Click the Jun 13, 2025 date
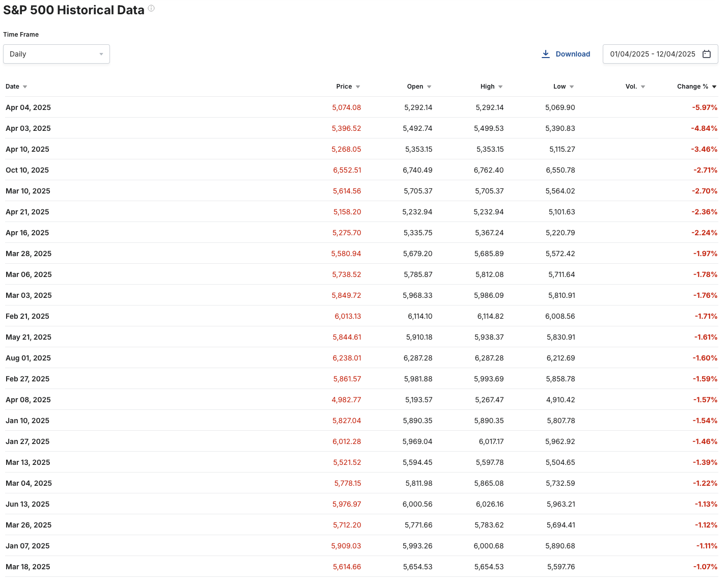The width and height of the screenshot is (728, 582). point(27,504)
